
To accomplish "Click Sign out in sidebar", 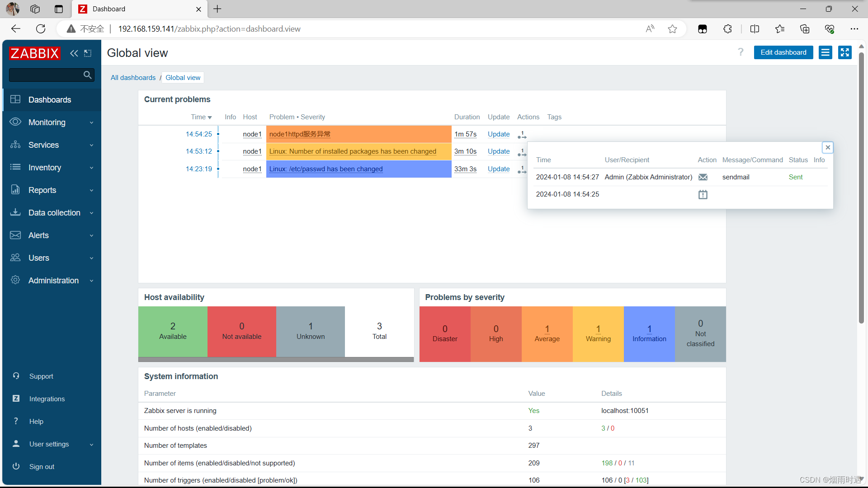I will click(x=42, y=467).
